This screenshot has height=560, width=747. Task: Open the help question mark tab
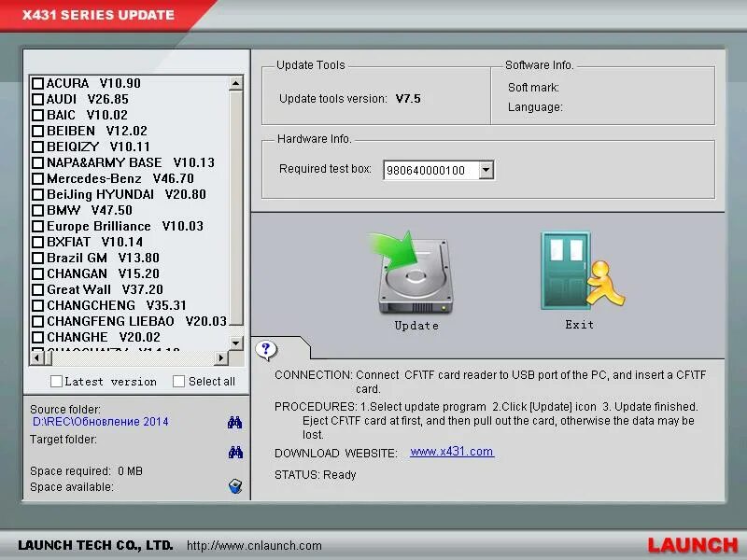pyautogui.click(x=266, y=350)
